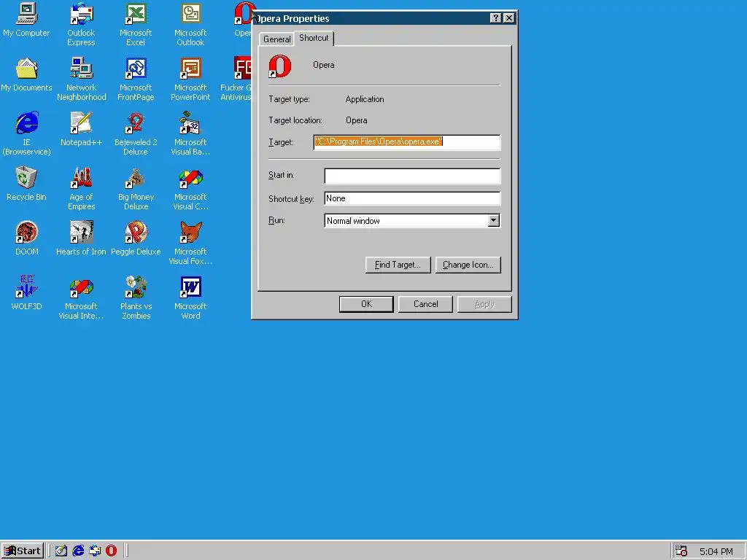Click the Apply button
Image resolution: width=747 pixels, height=560 pixels.
(x=484, y=304)
